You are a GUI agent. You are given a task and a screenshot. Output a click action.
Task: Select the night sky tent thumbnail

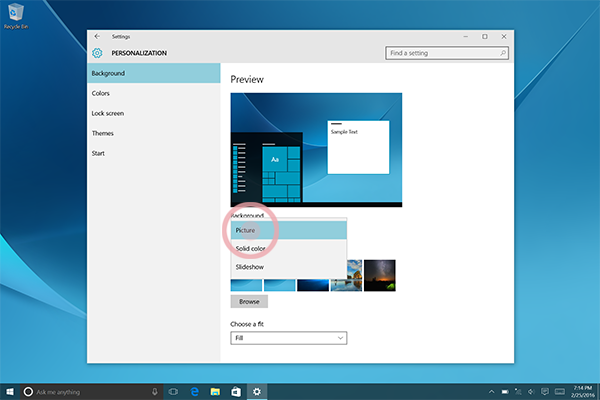point(380,276)
